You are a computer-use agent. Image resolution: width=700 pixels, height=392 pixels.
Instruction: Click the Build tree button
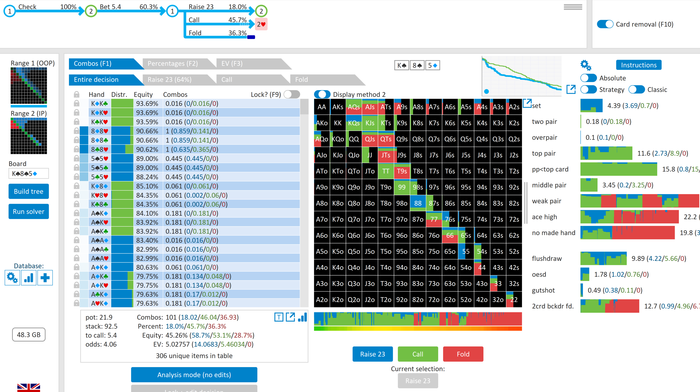(28, 192)
